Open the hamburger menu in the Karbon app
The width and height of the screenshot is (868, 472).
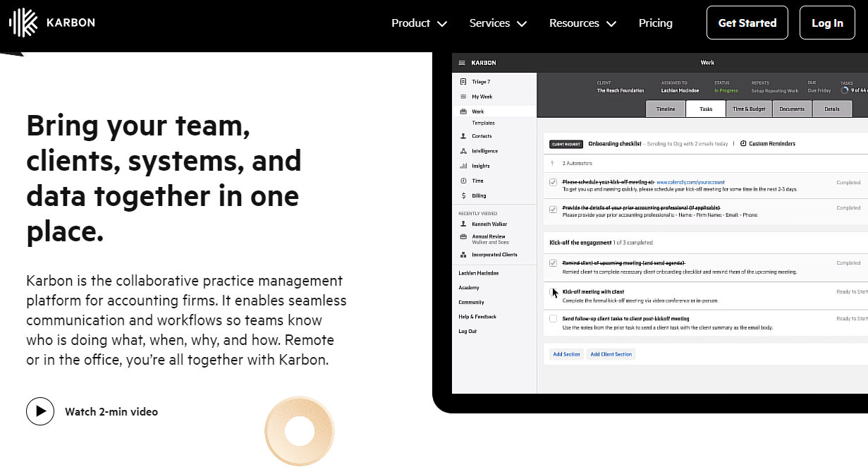tap(462, 63)
